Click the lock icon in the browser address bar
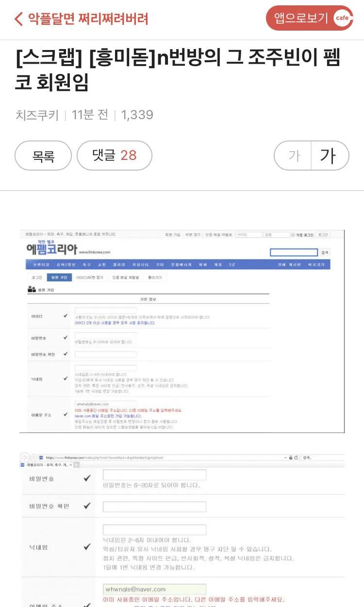This screenshot has height=607, width=364. point(290,458)
